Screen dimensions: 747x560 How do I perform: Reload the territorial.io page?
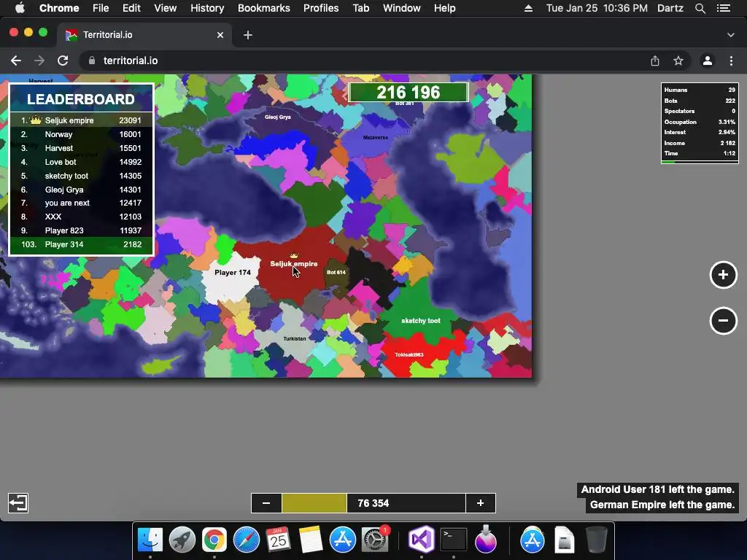point(63,61)
